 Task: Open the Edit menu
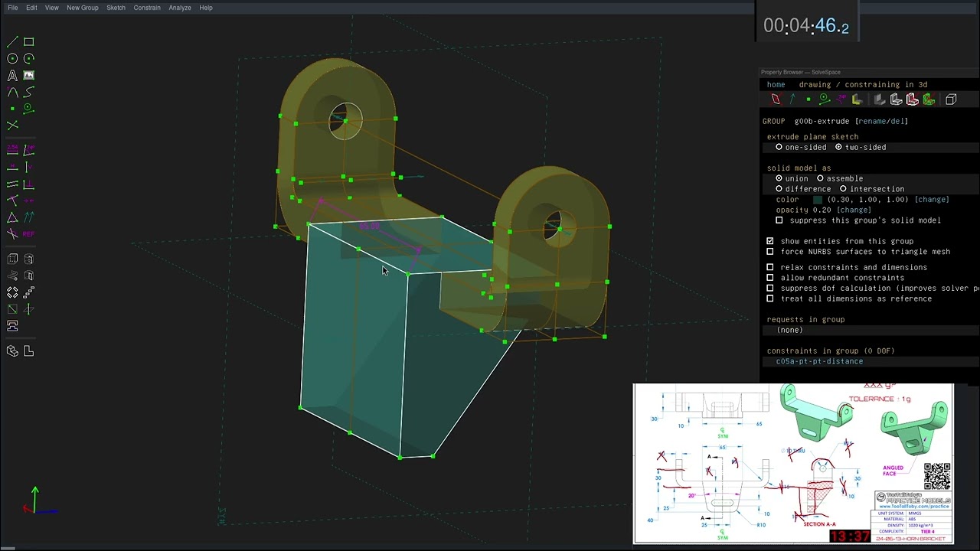[x=31, y=8]
